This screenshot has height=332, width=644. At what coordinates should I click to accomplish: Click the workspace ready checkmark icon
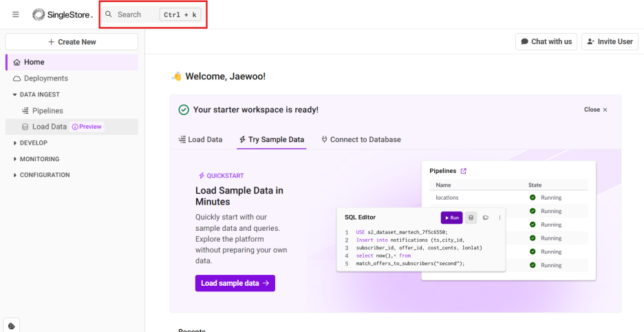(184, 110)
